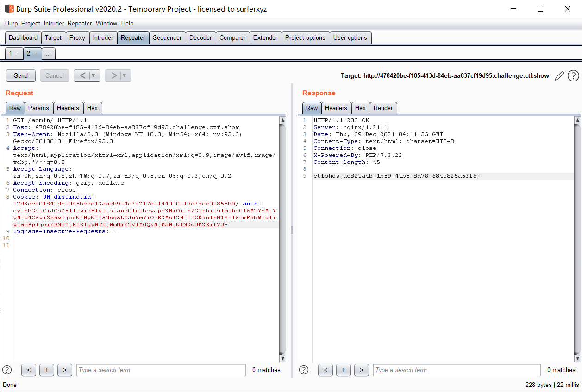582x392 pixels.
Task: Open the Repeater menu
Action: [x=80, y=23]
